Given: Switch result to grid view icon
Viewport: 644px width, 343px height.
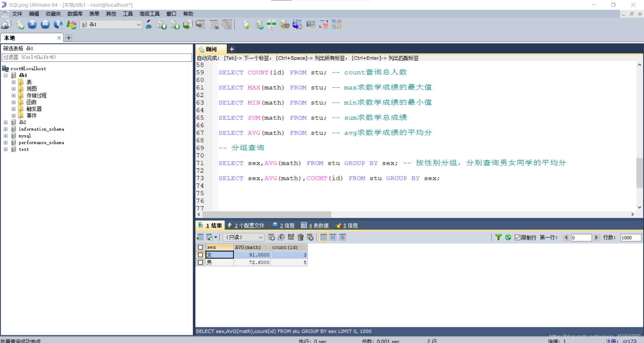Looking at the screenshot, I should tap(323, 237).
